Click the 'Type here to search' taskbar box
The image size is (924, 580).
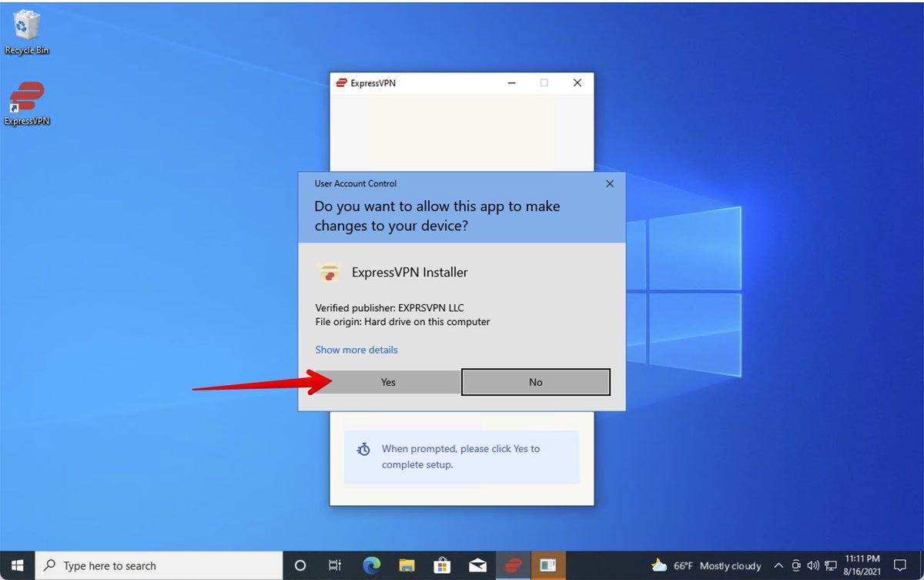pos(159,565)
